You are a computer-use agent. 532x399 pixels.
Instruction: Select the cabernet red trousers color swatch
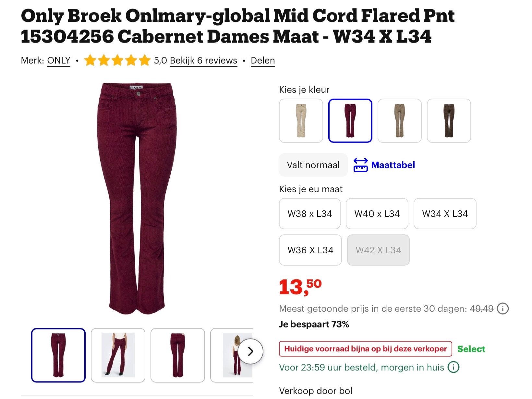350,120
